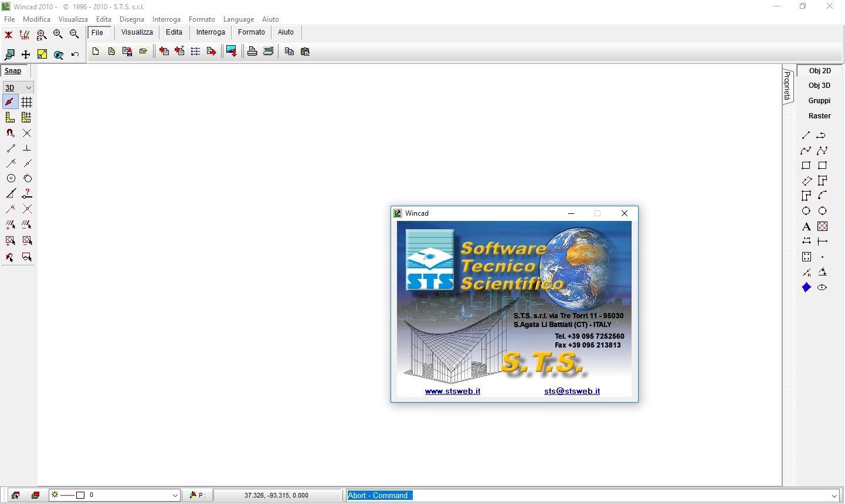Click the layer manager icon in status bar
This screenshot has width=845, height=504.
tap(15, 495)
